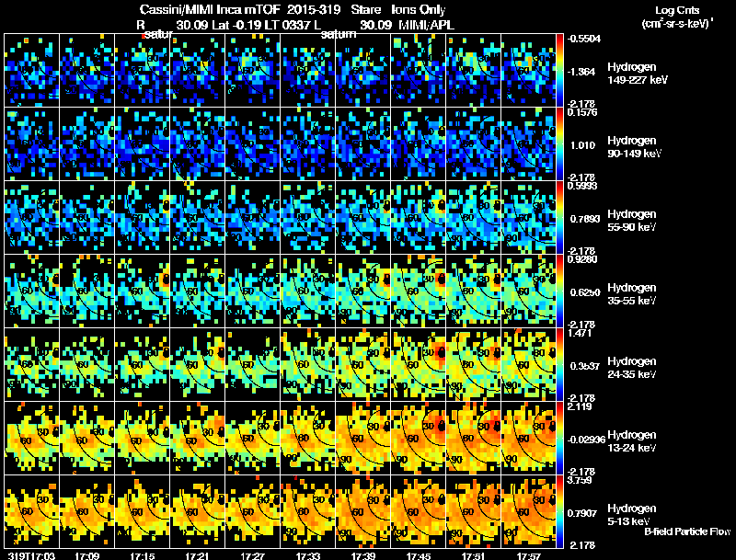Image resolution: width=736 pixels, height=560 pixels.
Task: Click the '17:57' time axis label
Action: click(x=530, y=555)
